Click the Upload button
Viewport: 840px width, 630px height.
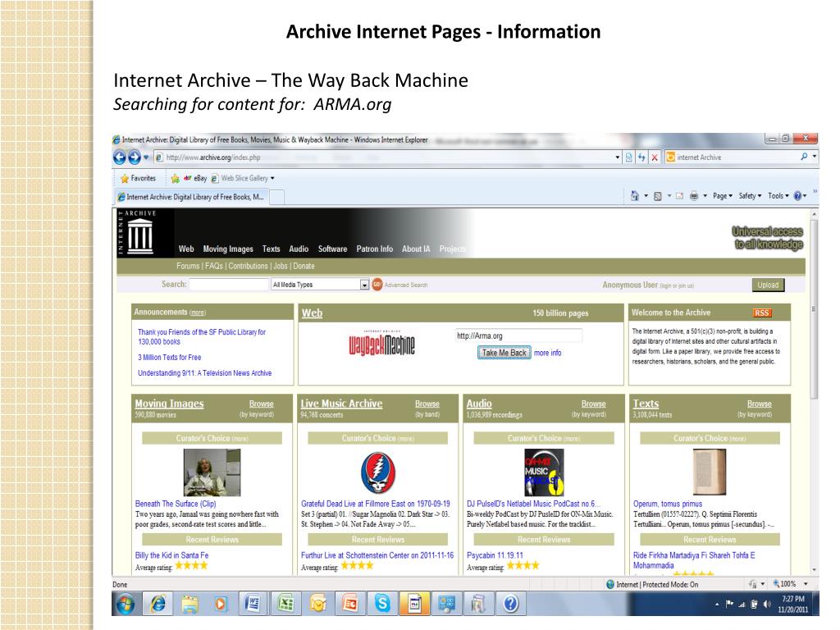click(x=768, y=285)
